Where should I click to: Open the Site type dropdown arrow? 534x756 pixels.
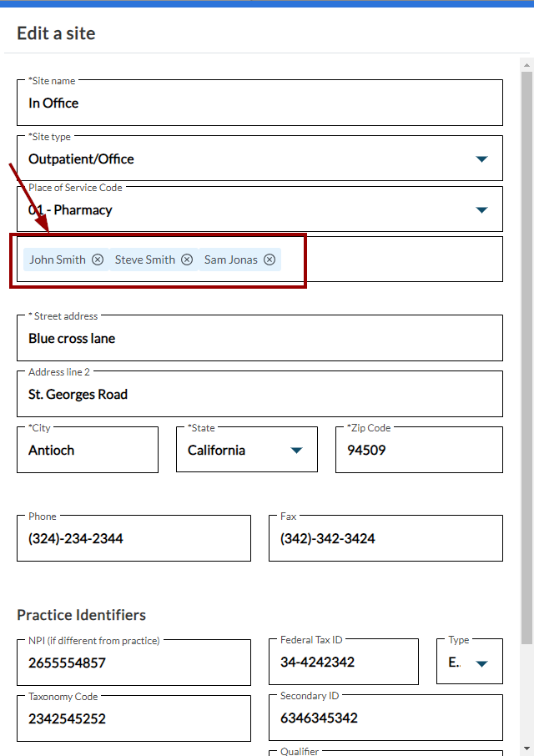click(481, 159)
